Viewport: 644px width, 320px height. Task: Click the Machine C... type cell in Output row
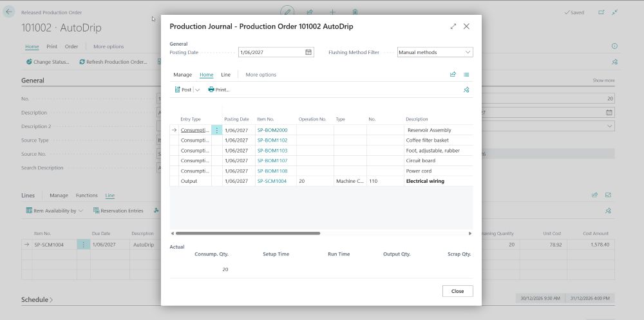pos(350,181)
